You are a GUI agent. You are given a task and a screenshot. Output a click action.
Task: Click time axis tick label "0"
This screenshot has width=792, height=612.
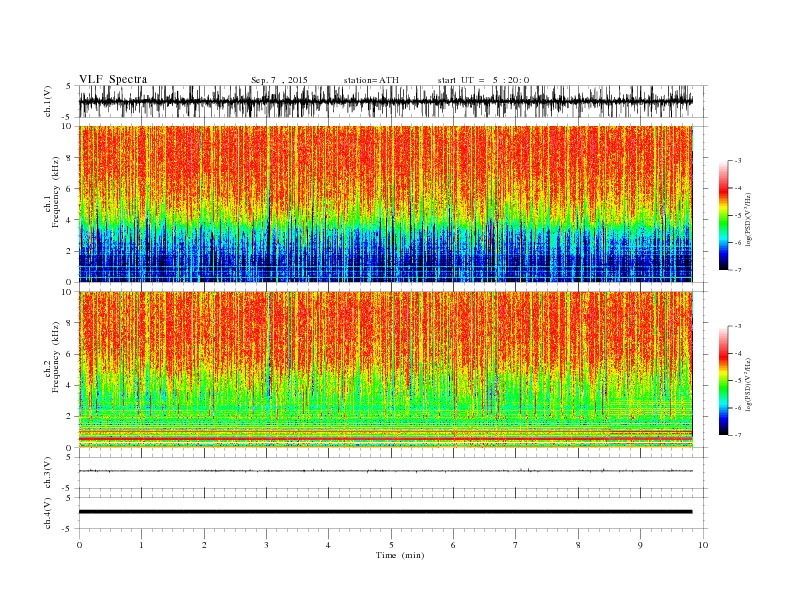pos(79,545)
